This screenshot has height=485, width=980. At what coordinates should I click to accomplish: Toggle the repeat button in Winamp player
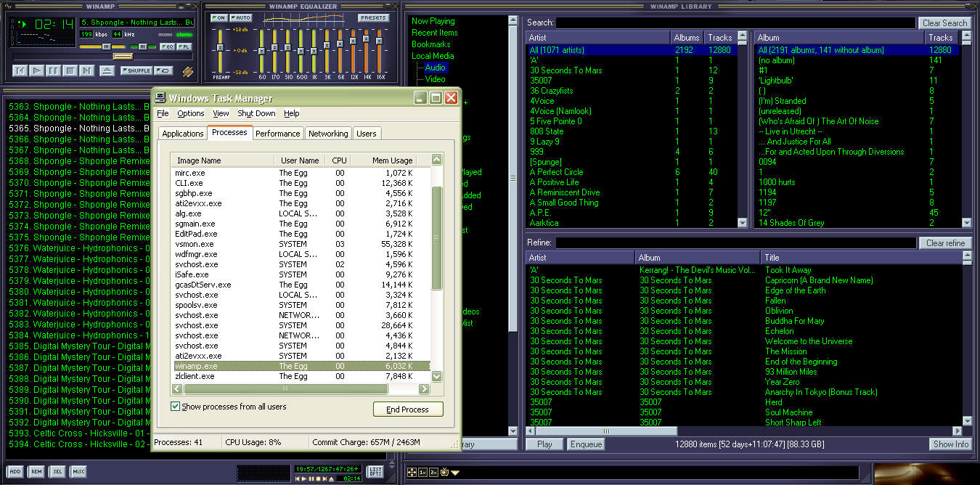pos(163,70)
